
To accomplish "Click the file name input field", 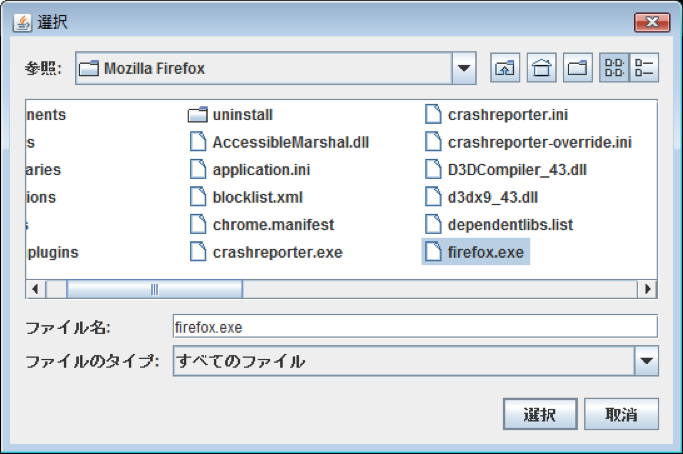I will (415, 326).
